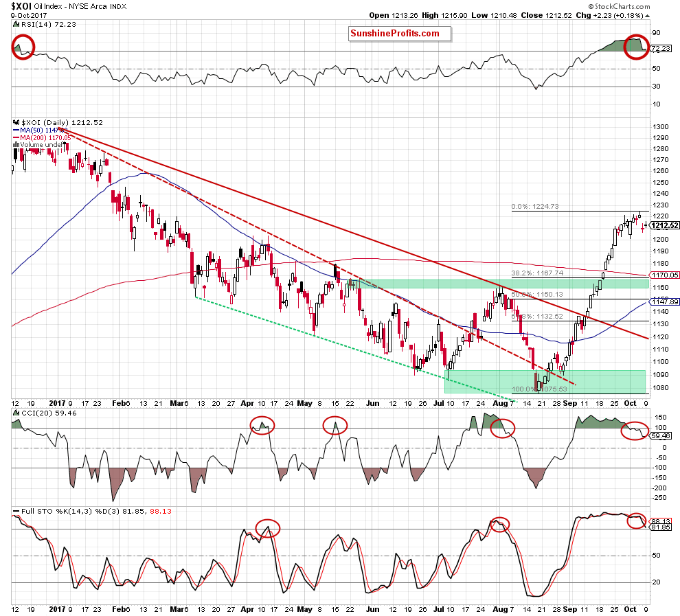Click the 90 level on RSI axis
680x616 pixels.
click(656, 33)
